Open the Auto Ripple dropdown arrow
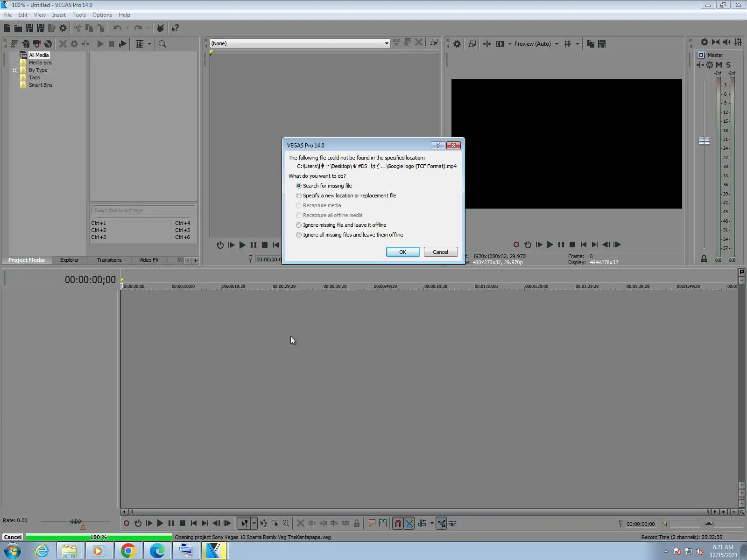Viewport: 747px width, 560px height. point(432,524)
